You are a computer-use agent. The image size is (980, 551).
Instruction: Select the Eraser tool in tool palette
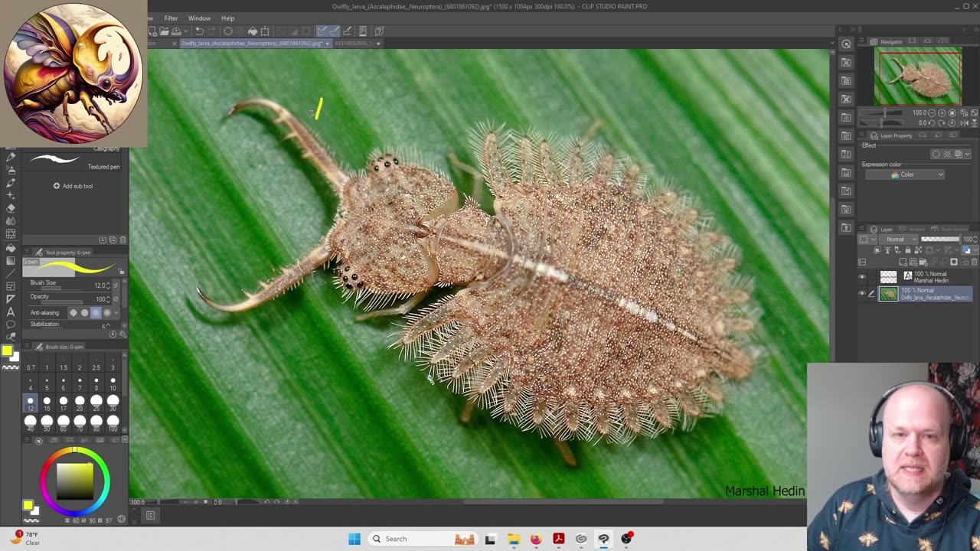coord(11,208)
